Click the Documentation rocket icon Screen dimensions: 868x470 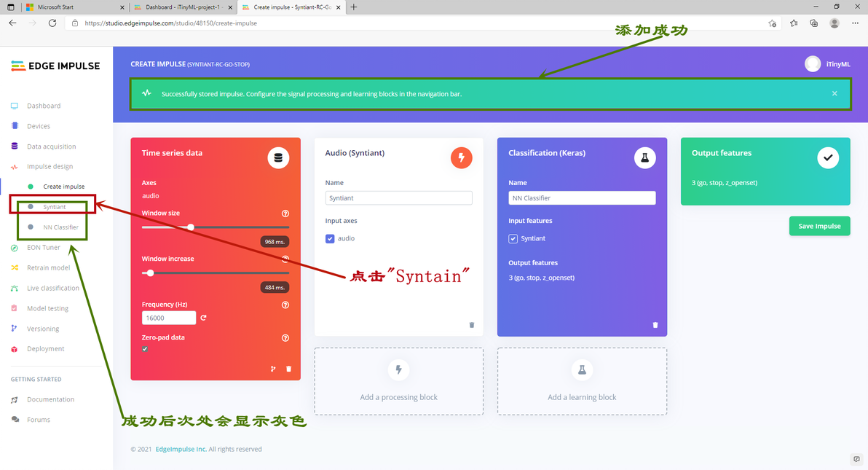coord(15,399)
